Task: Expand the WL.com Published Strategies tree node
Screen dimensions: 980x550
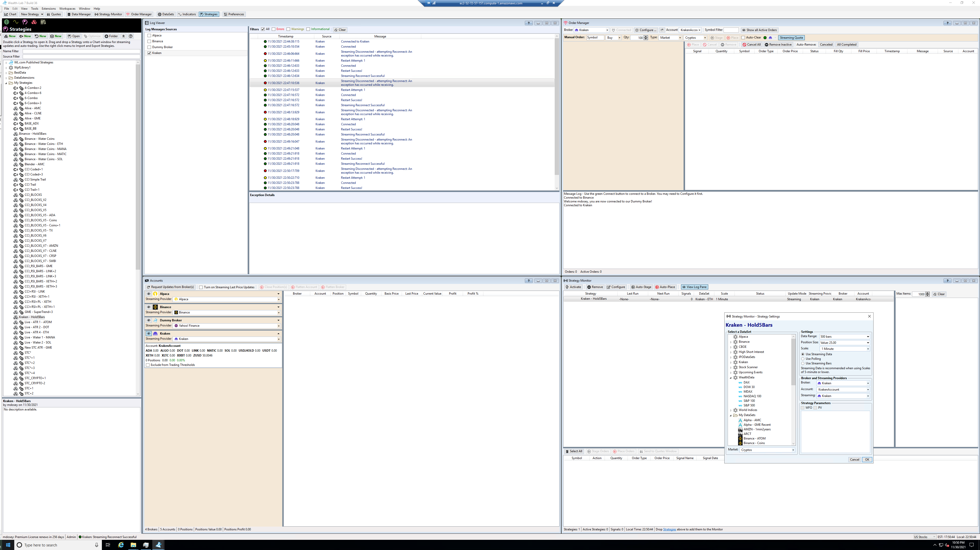Action: pos(6,62)
